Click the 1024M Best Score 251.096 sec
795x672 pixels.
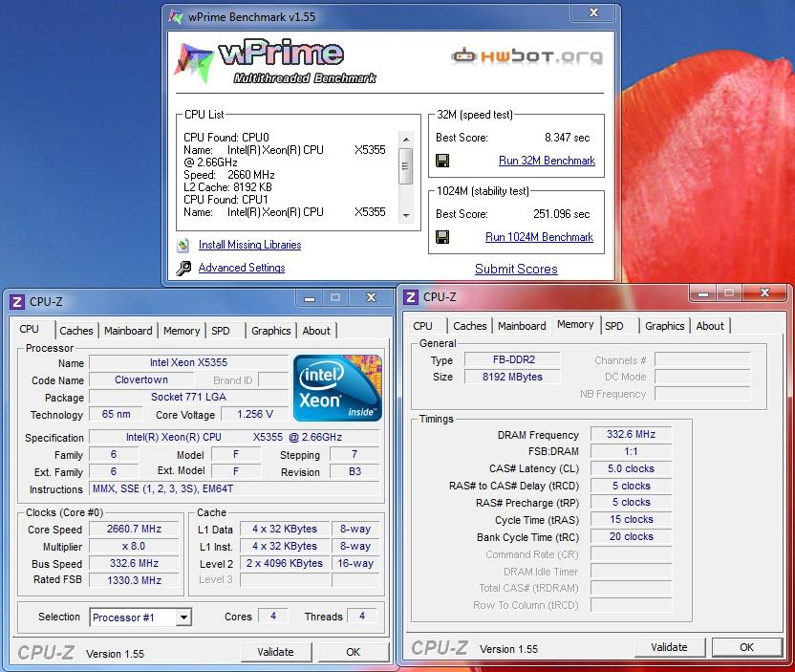click(x=561, y=214)
